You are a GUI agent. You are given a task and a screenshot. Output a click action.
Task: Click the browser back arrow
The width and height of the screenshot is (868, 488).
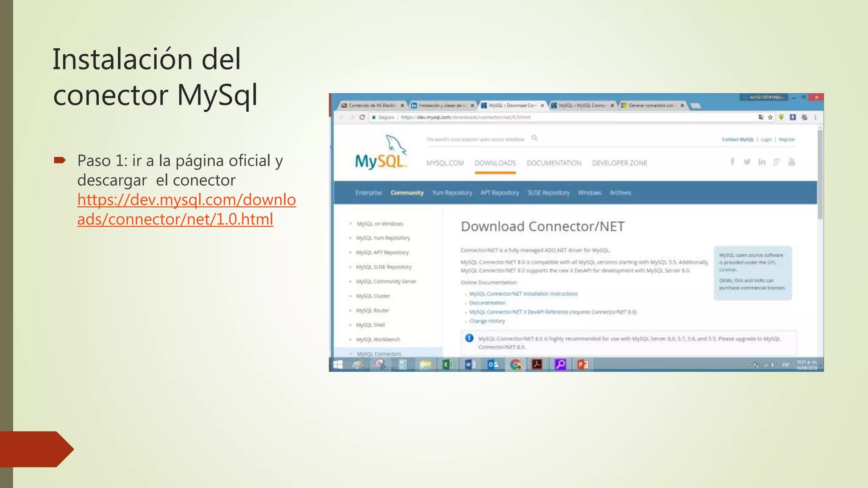point(342,117)
